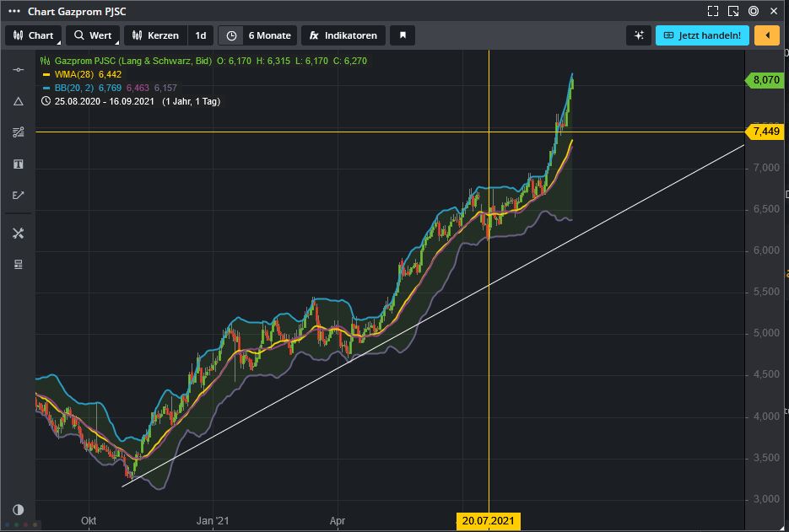Open the 6 Monate period selector
The height and width of the screenshot is (532, 789).
[257, 35]
